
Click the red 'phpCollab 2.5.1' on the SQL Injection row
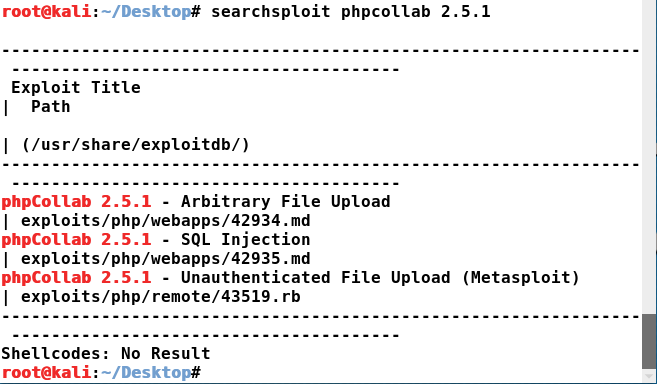(x=76, y=239)
